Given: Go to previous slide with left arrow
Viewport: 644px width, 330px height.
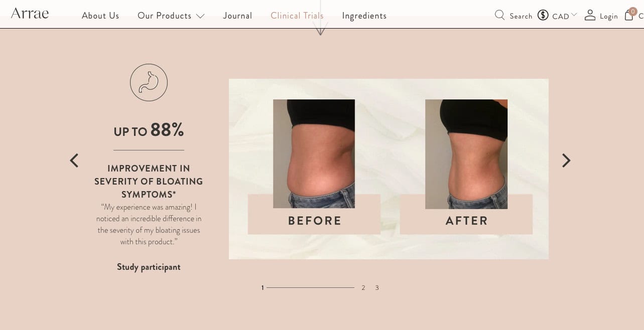Looking at the screenshot, I should tap(74, 160).
